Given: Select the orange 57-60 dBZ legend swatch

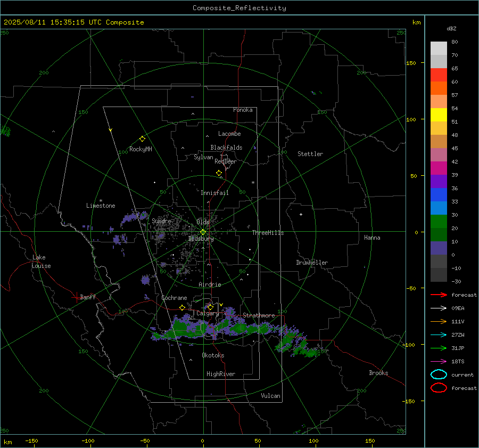Looking at the screenshot, I should [439, 88].
